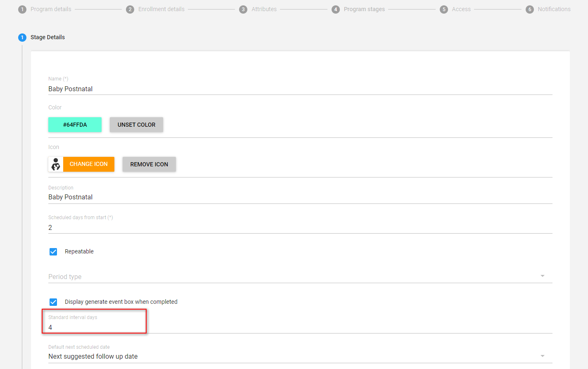Toggle Display generate event box when completed
Image resolution: width=588 pixels, height=369 pixels.
(53, 302)
